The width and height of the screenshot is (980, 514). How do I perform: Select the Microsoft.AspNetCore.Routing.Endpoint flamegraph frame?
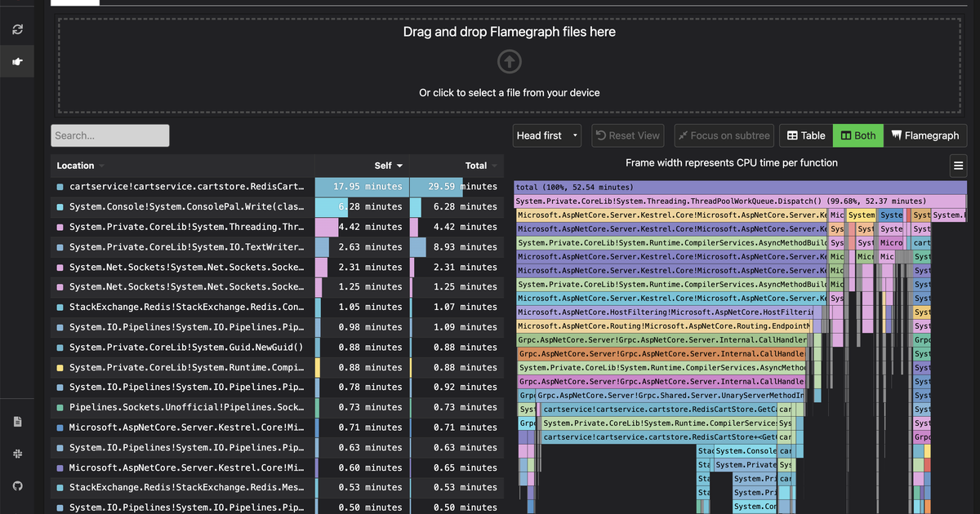click(663, 326)
